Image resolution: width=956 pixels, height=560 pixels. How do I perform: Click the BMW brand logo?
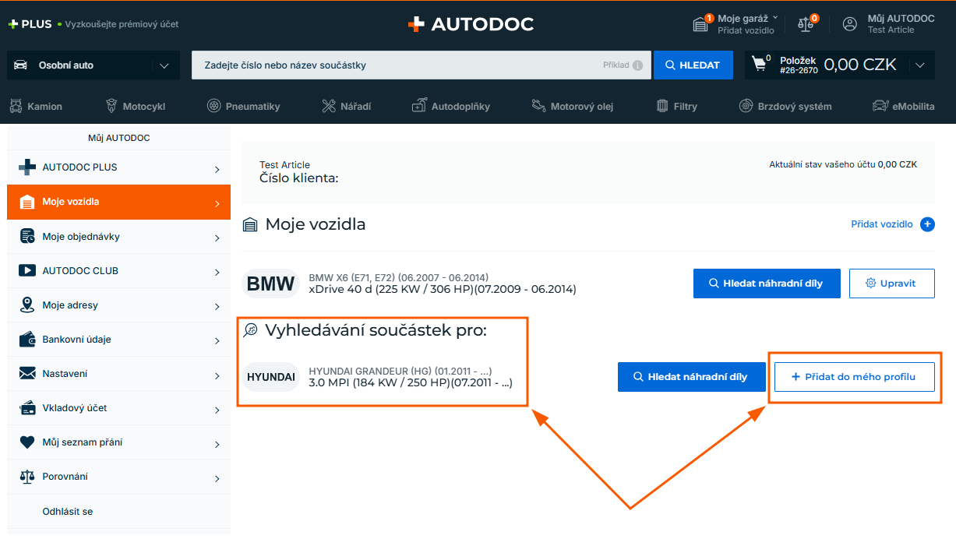coord(270,284)
